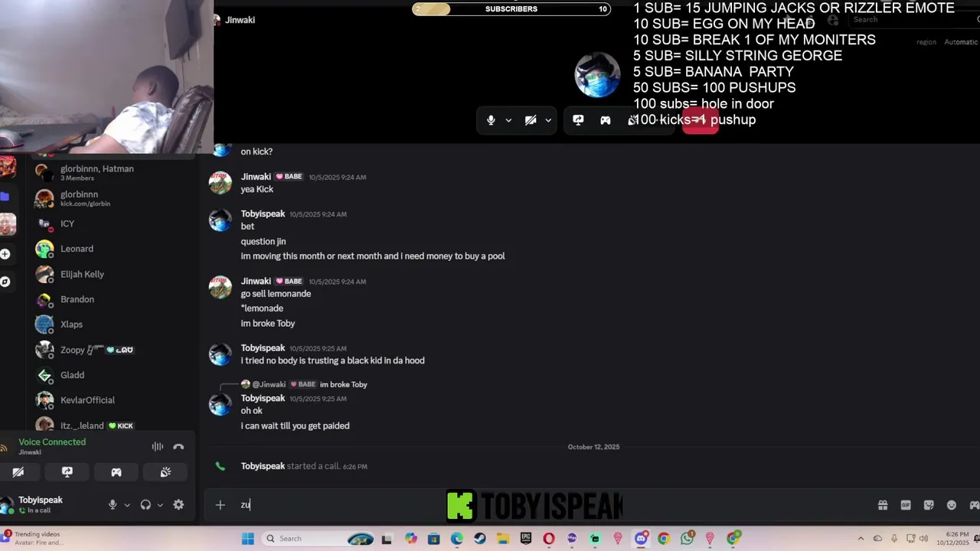Open Steam from taskbar
Image resolution: width=980 pixels, height=551 pixels.
coord(479,539)
